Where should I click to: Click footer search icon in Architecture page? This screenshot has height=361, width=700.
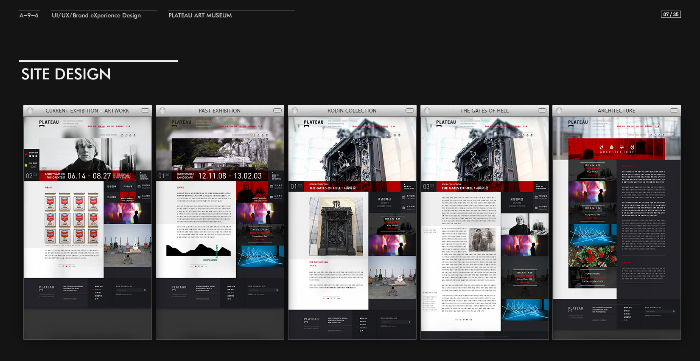[x=674, y=311]
